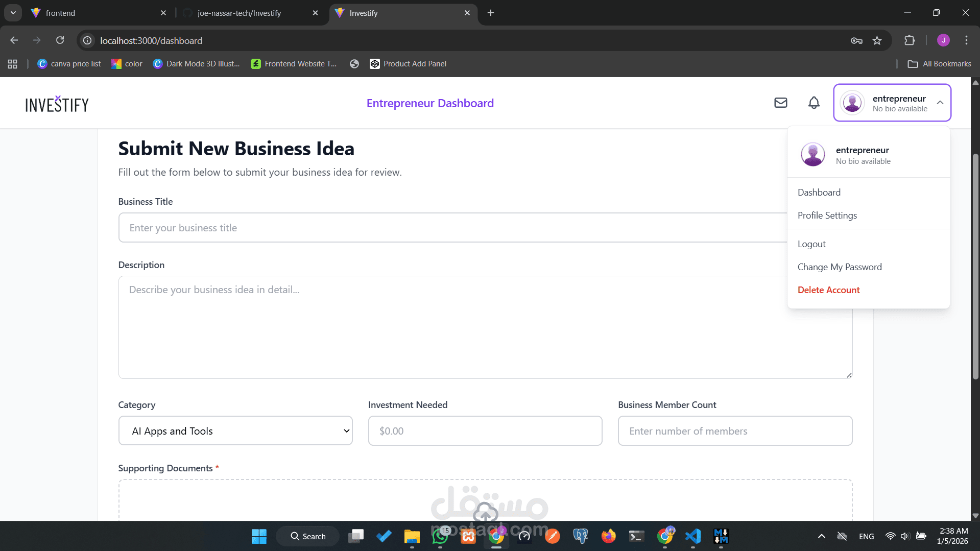Open the terminal icon in taskbar
Viewport: 980px width, 551px height.
click(636, 536)
